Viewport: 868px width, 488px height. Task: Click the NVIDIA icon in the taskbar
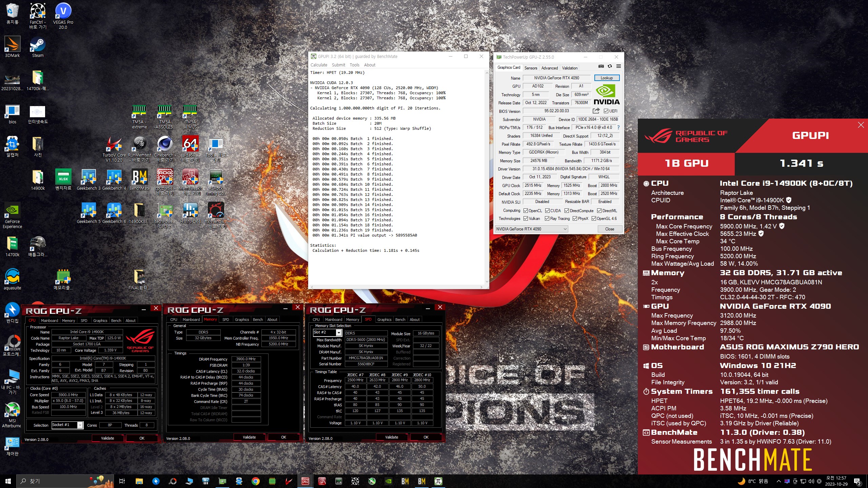click(389, 481)
